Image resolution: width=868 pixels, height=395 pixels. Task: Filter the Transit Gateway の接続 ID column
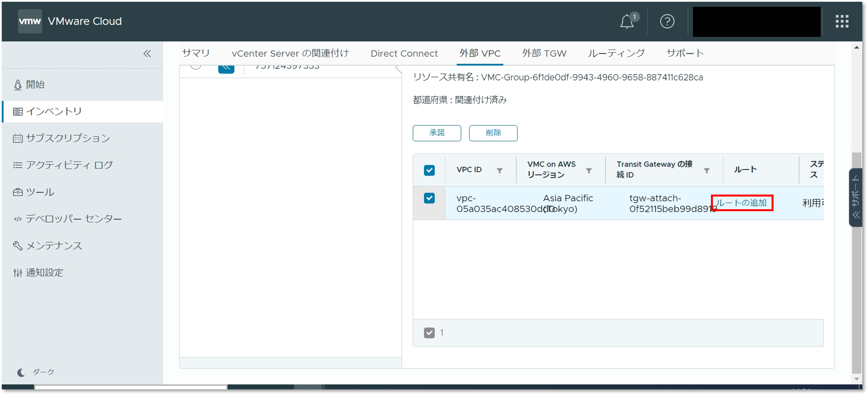click(707, 171)
